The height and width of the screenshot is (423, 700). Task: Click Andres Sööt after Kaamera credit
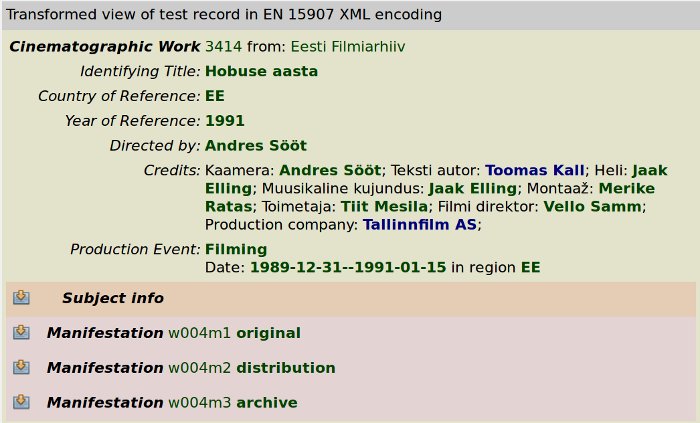(x=330, y=170)
